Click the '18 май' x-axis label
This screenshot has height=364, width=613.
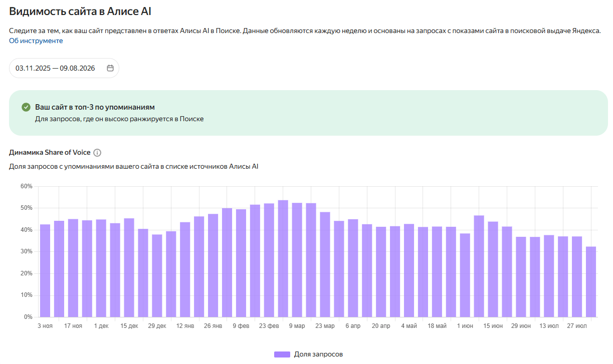coord(437,326)
